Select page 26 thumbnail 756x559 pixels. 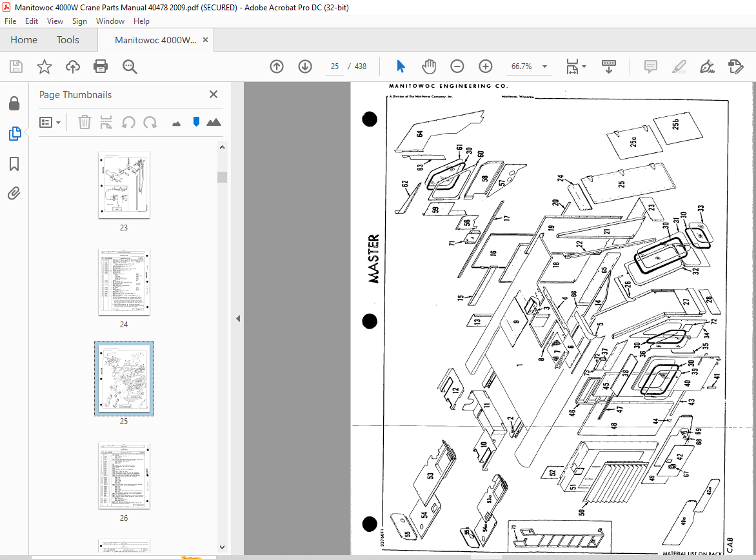click(124, 476)
